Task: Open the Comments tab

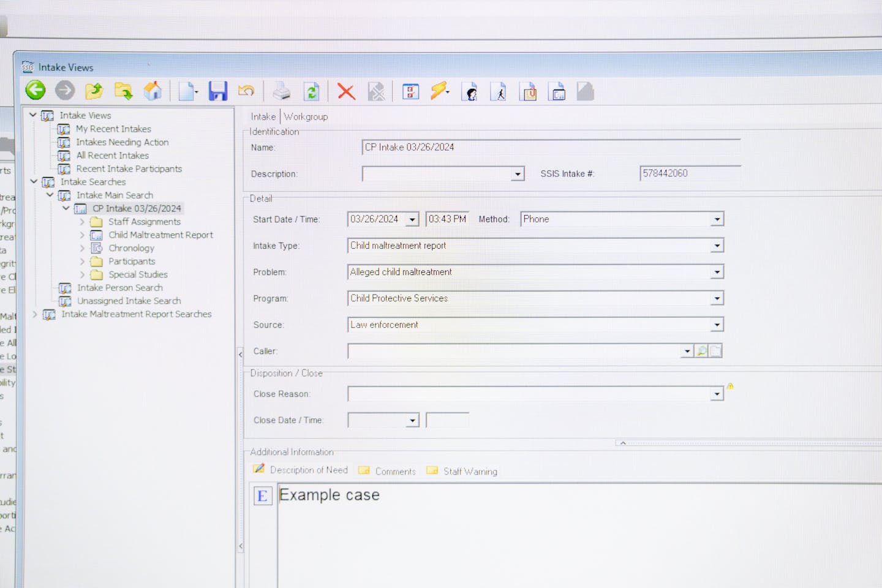Action: pyautogui.click(x=395, y=471)
